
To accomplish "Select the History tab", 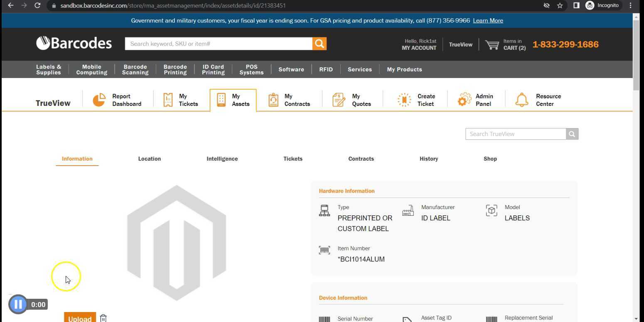I will click(x=428, y=159).
